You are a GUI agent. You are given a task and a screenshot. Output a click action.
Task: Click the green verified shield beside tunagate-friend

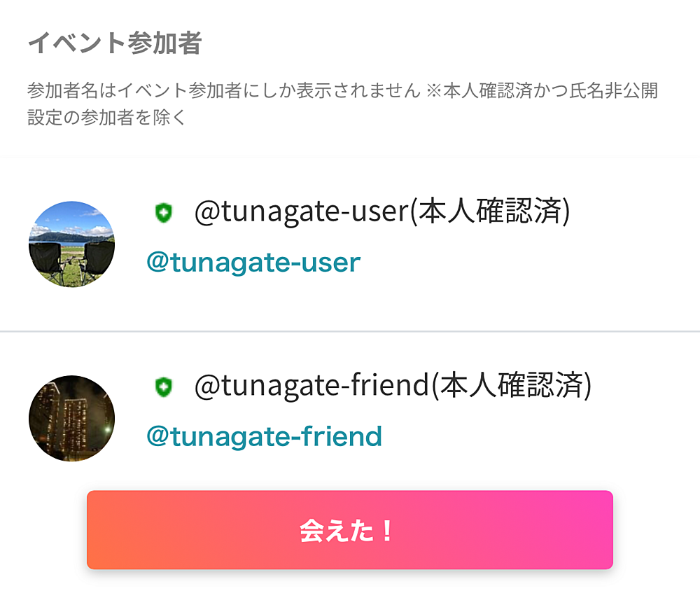coord(163,387)
